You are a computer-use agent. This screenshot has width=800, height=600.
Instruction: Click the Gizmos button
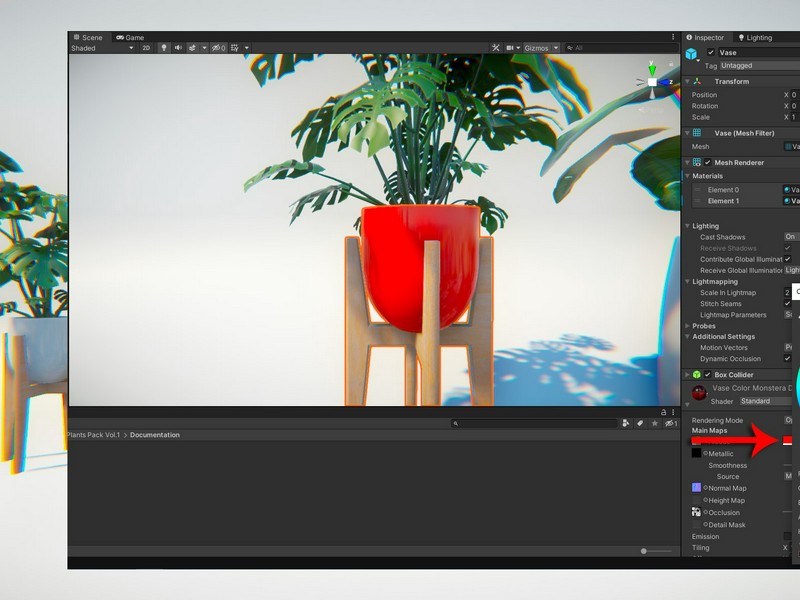click(x=536, y=48)
